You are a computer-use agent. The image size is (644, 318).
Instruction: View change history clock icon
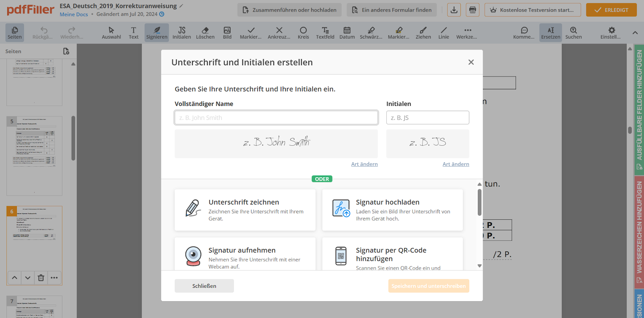(162, 14)
